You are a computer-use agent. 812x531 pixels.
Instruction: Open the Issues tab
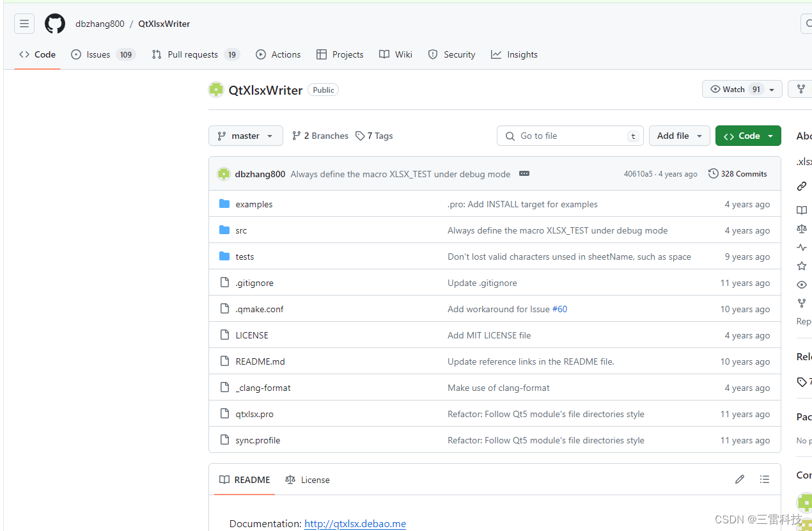point(103,54)
